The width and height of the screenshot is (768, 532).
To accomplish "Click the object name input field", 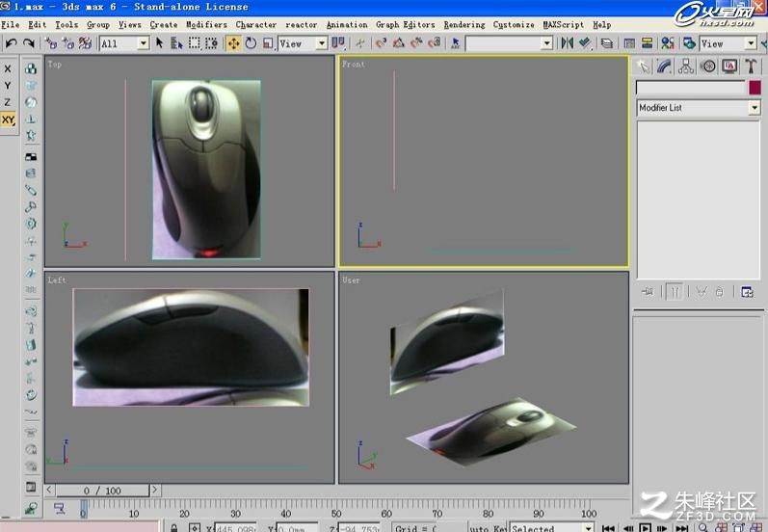I will (x=691, y=88).
